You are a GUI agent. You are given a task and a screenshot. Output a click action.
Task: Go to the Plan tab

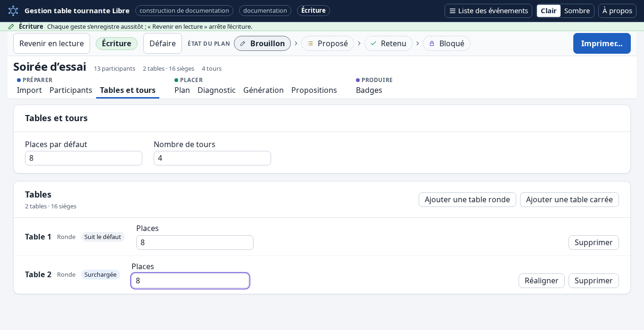(x=182, y=90)
